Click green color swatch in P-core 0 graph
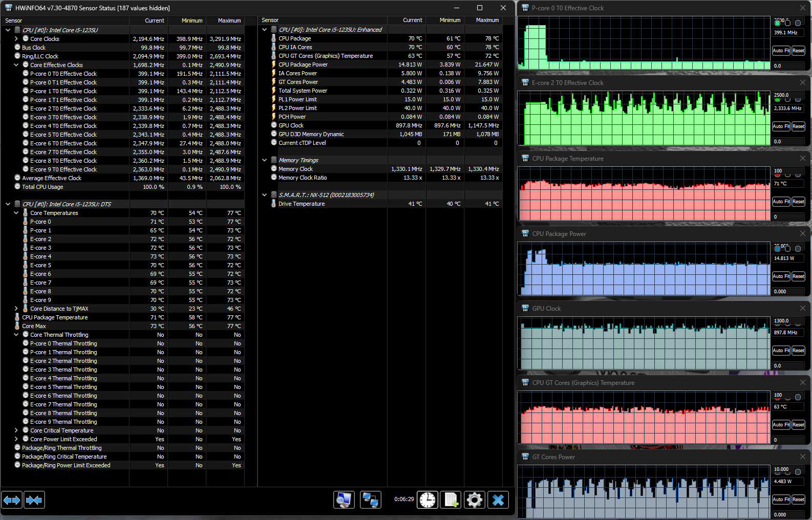The height and width of the screenshot is (520, 812). [x=777, y=23]
